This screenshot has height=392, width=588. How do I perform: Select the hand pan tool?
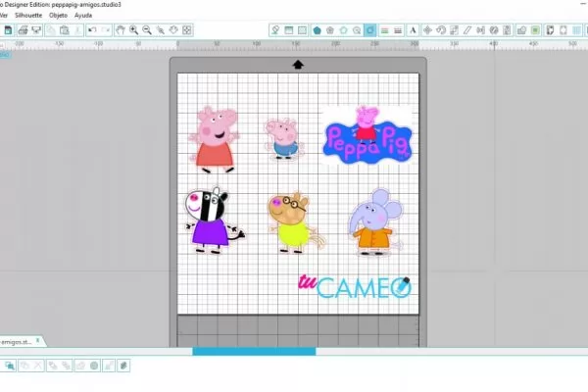point(120,30)
